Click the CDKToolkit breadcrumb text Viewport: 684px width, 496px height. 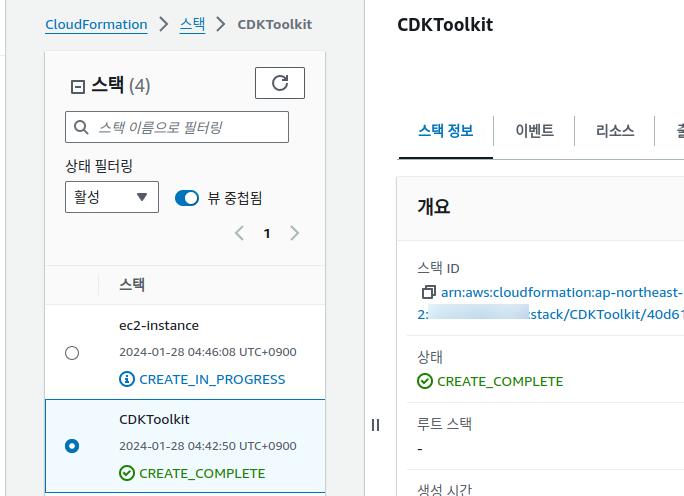click(x=274, y=24)
